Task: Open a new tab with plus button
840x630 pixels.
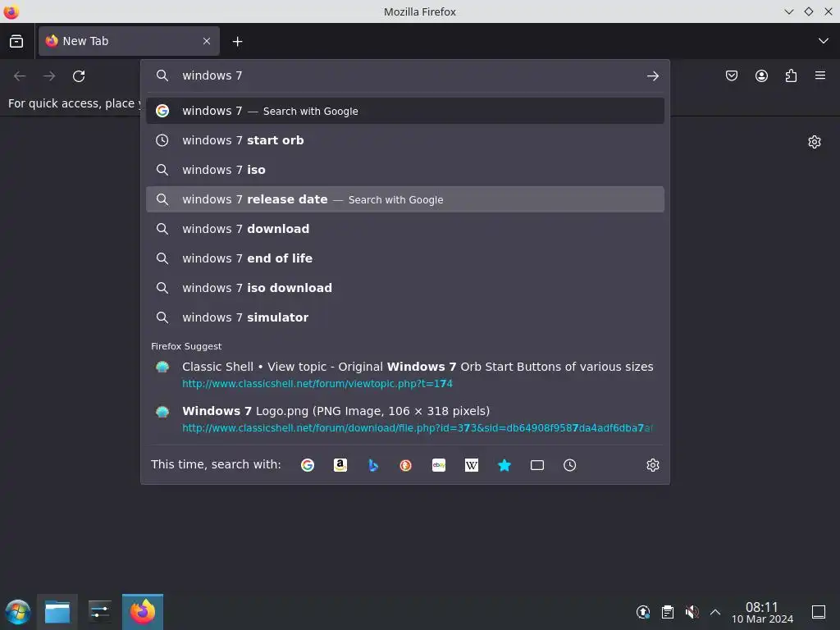Action: [x=237, y=41]
